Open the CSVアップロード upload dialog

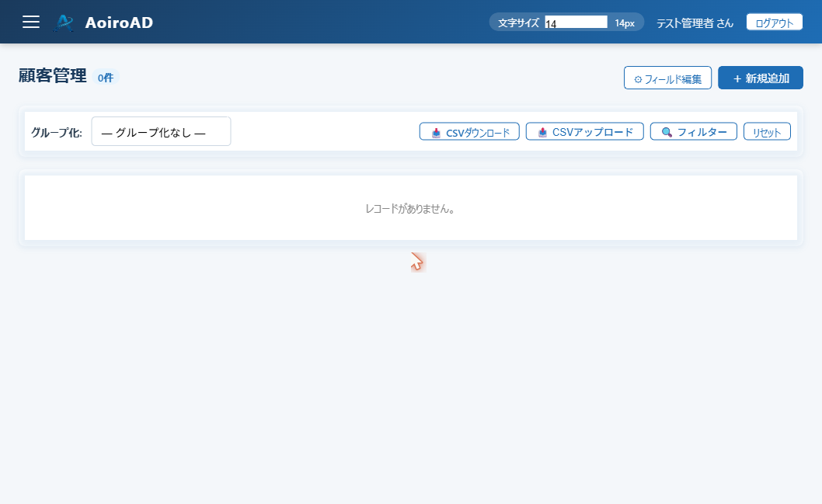(x=584, y=132)
